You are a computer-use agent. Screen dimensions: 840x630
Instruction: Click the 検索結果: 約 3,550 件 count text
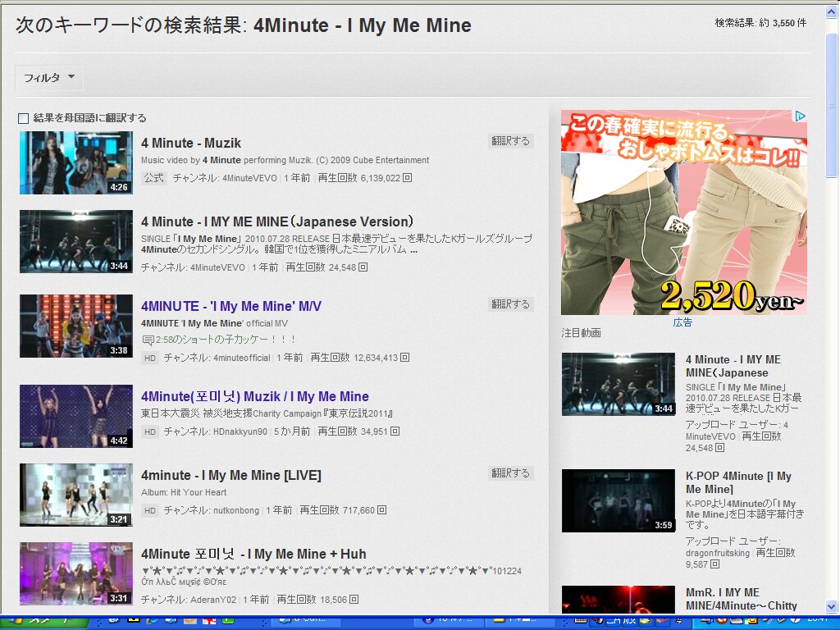[760, 23]
